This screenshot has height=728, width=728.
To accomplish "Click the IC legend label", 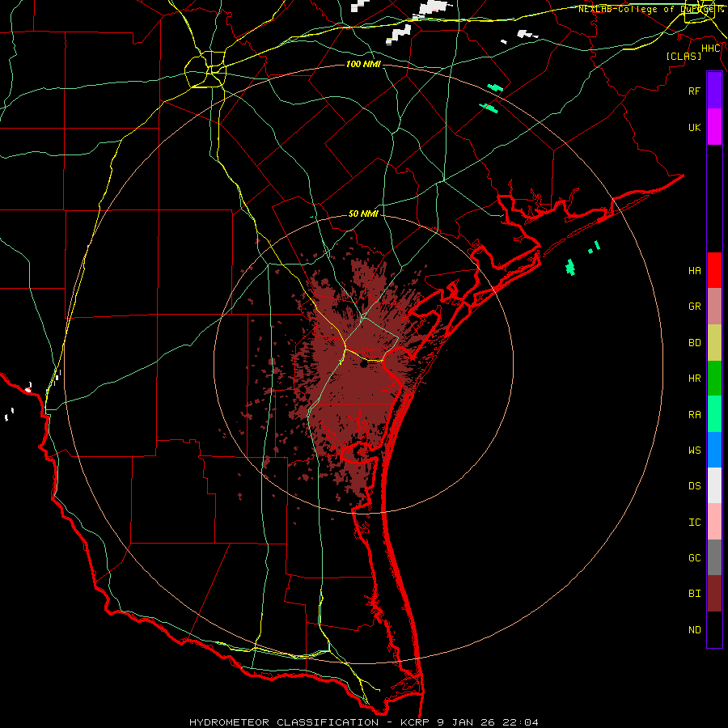I will point(694,523).
